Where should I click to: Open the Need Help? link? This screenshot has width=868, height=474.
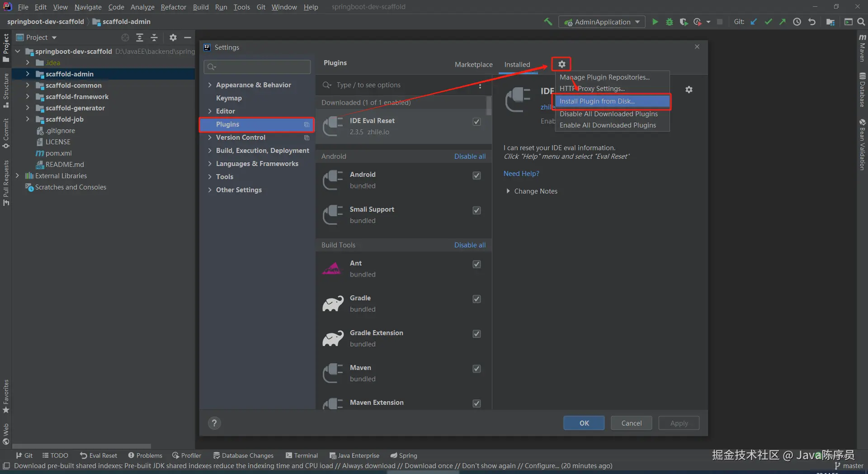pos(521,174)
